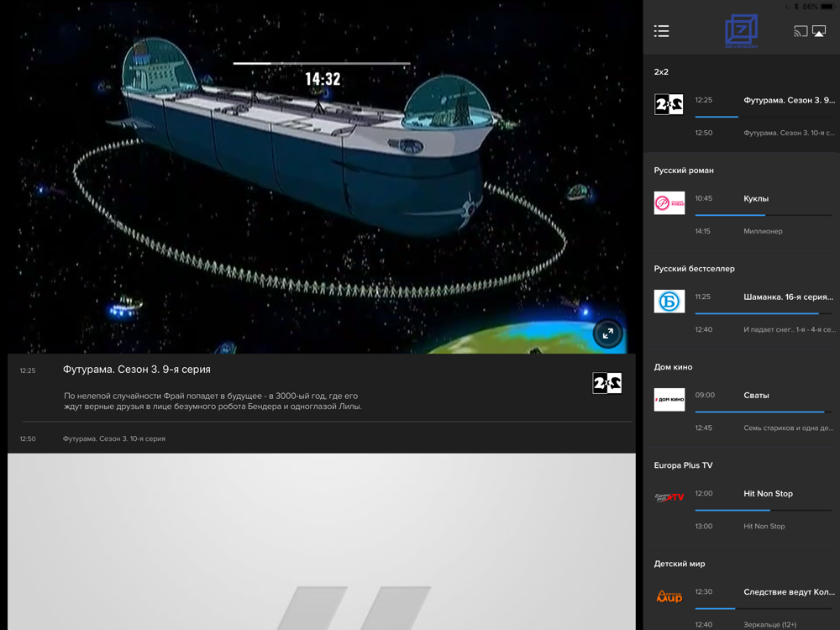This screenshot has width=840, height=630.
Task: Select upcoming Зеркальце (12+) program
Action: (769, 625)
